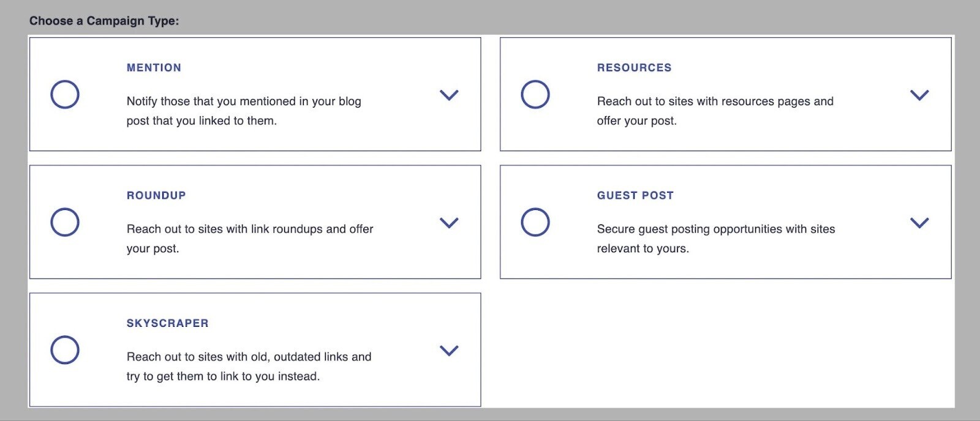
Task: Expand the Roundup card chevron
Action: [x=449, y=223]
